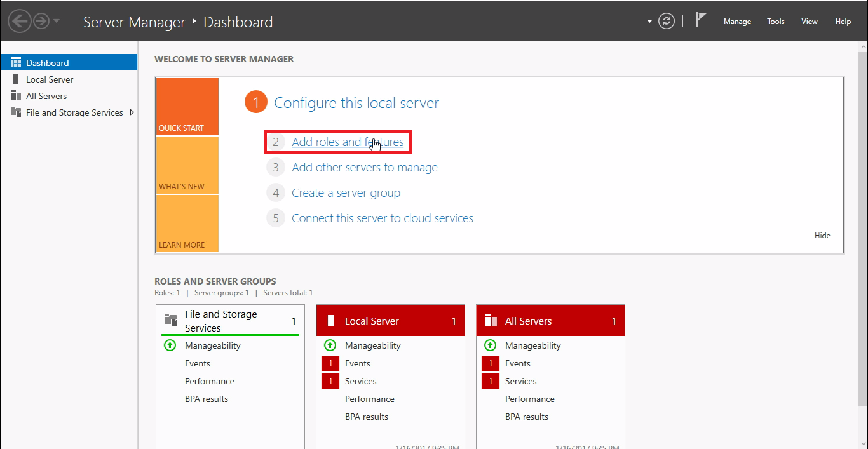Click green Manageability icon in Local Server tile

330,345
